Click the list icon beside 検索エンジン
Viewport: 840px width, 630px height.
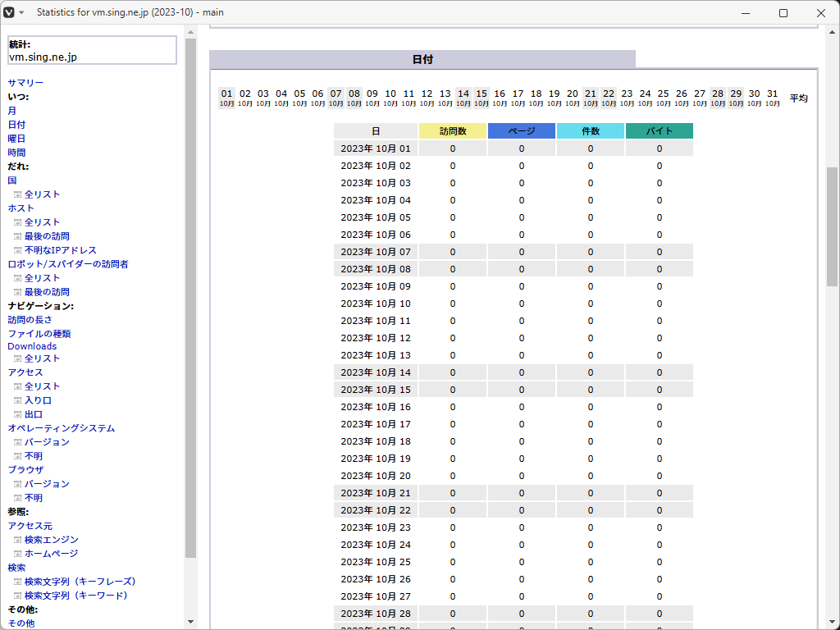[17, 540]
